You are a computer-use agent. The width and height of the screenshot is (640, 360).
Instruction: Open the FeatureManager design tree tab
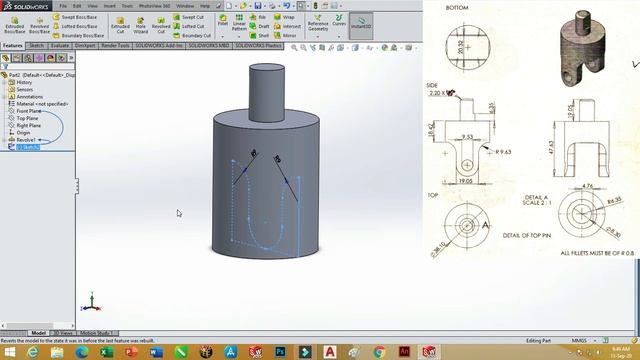[x=6, y=58]
